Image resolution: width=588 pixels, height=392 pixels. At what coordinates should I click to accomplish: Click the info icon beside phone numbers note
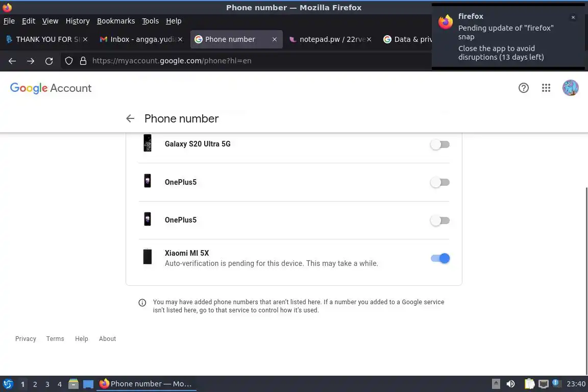(142, 303)
